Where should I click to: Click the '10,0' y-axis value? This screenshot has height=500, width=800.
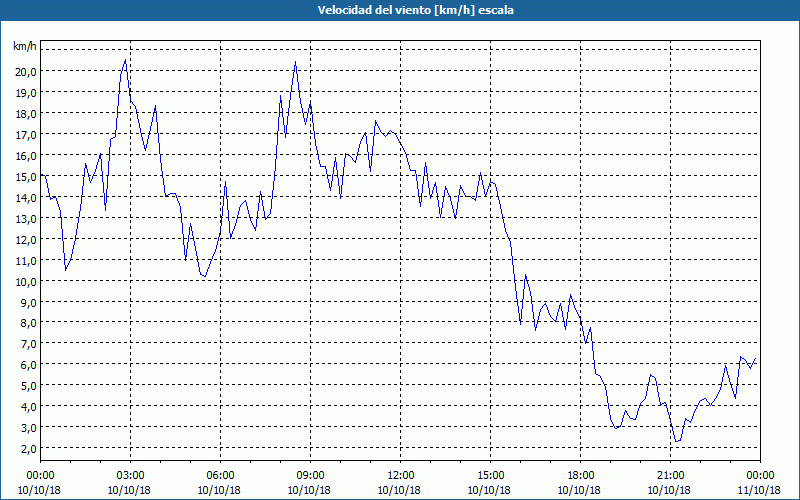pos(26,281)
